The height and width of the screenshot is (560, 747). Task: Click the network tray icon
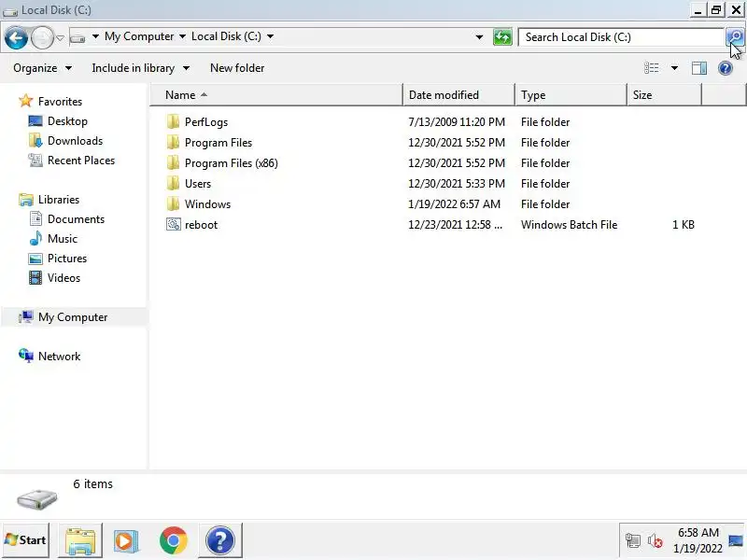[x=633, y=540]
